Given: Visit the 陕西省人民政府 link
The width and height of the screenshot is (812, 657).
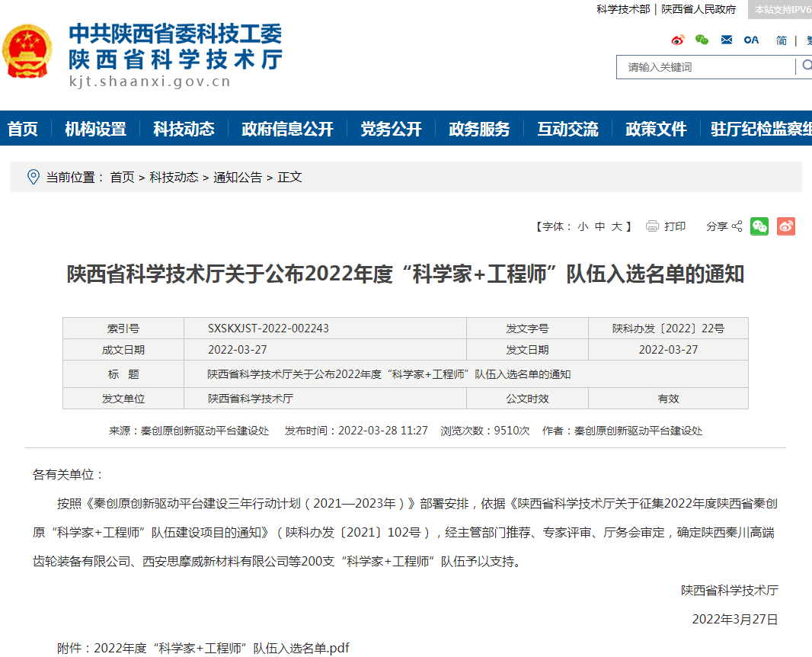Looking at the screenshot, I should pyautogui.click(x=699, y=9).
